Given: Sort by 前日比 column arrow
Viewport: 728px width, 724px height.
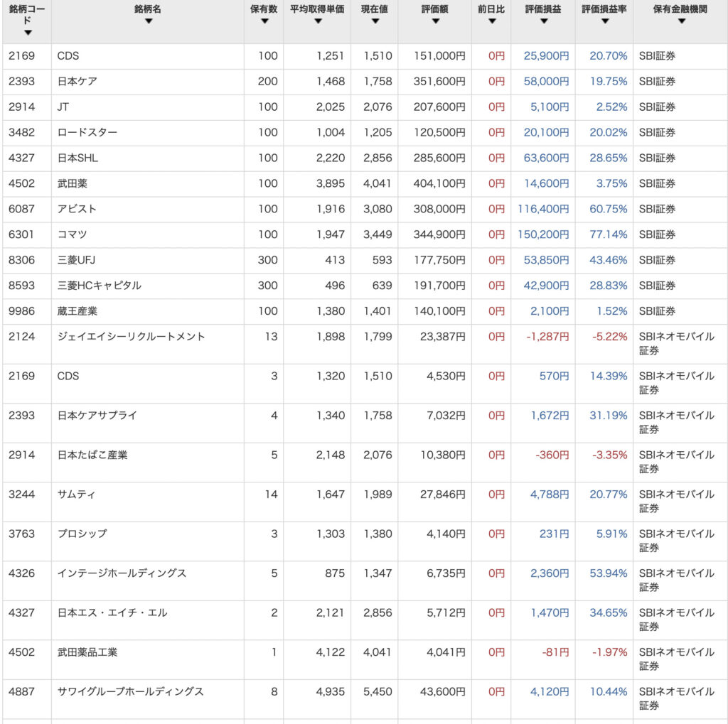Looking at the screenshot, I should pyautogui.click(x=492, y=21).
